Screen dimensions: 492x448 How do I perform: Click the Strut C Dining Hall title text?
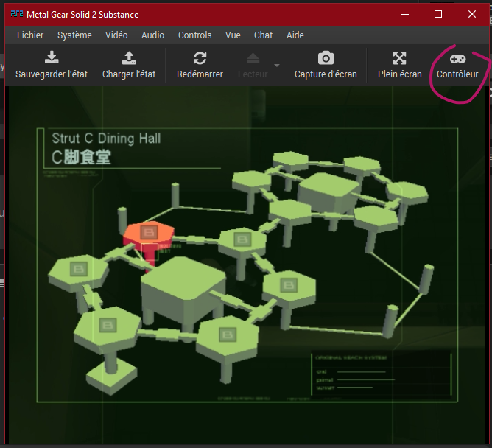click(x=106, y=139)
